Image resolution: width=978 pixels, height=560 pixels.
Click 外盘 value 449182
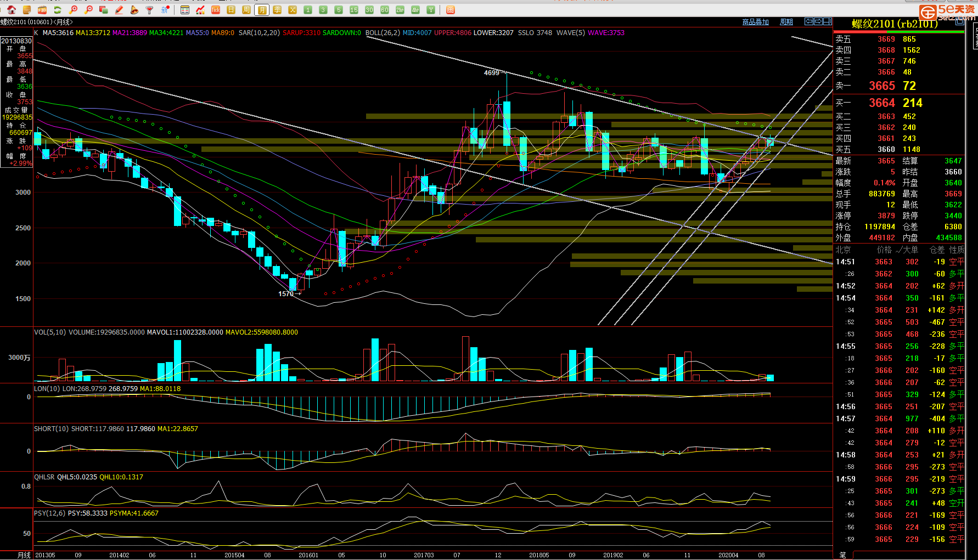click(x=882, y=238)
